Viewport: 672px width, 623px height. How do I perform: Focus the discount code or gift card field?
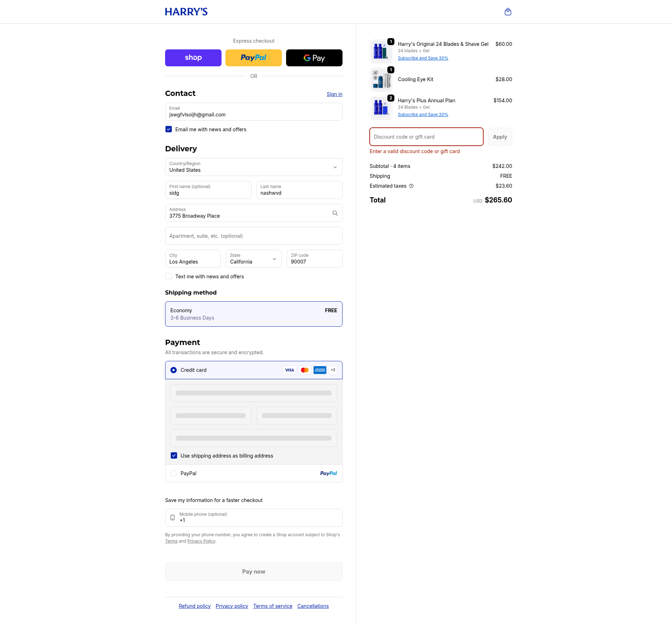(x=426, y=137)
